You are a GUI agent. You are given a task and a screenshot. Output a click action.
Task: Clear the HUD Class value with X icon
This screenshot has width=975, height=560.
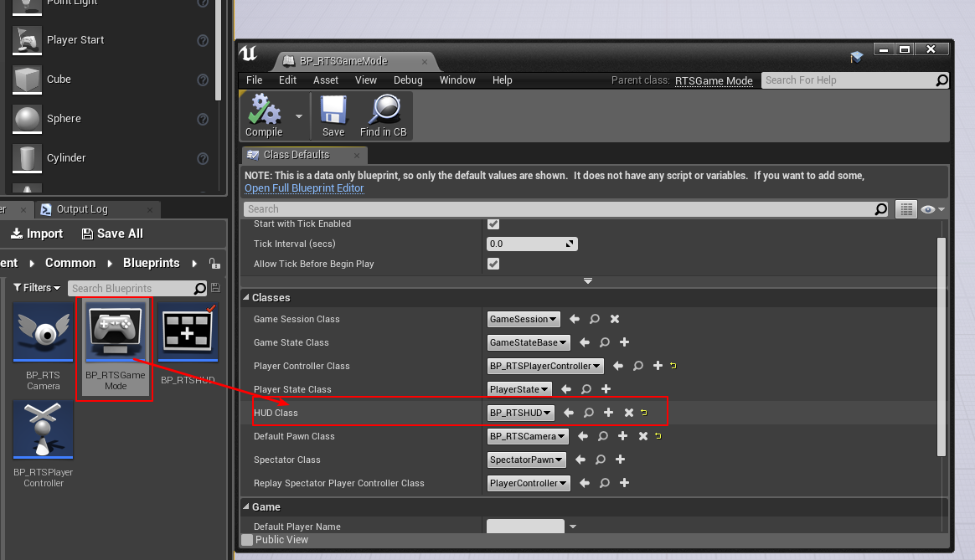tap(628, 413)
